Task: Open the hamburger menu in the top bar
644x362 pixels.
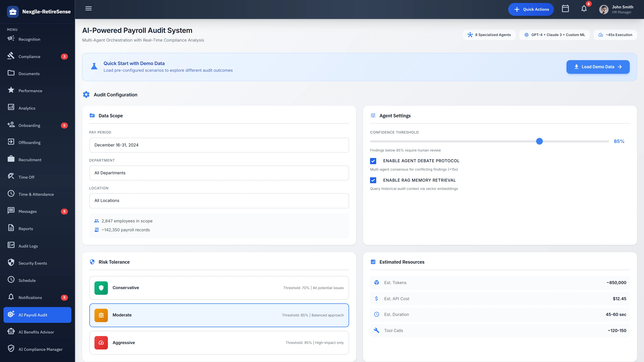Action: 88,9
